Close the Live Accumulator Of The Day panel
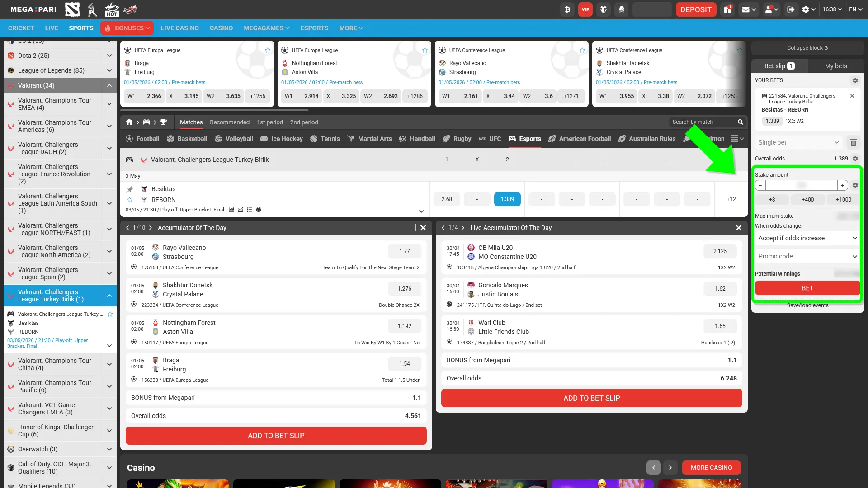Screen dimensions: 868x488 [x=739, y=228]
